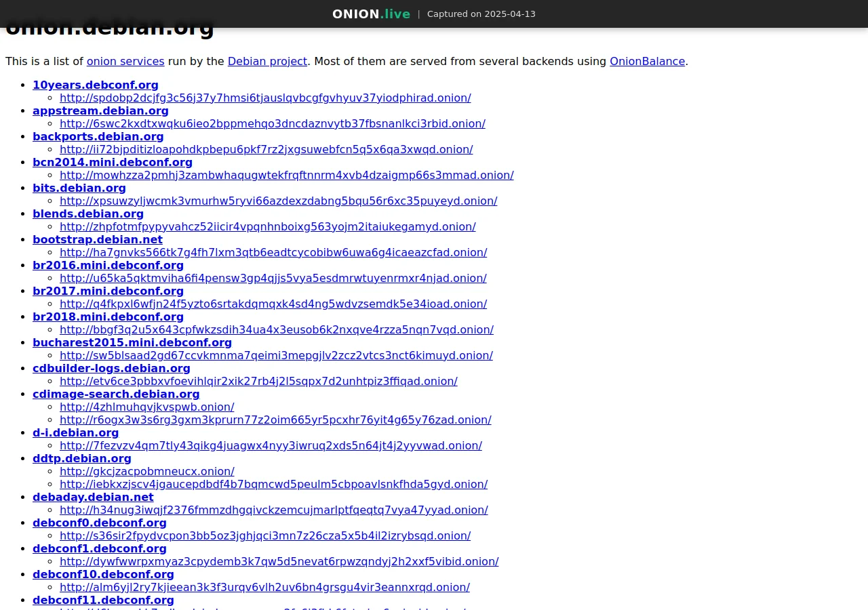868x610 pixels.
Task: Open the 10years.debconf.org link
Action: coord(95,85)
